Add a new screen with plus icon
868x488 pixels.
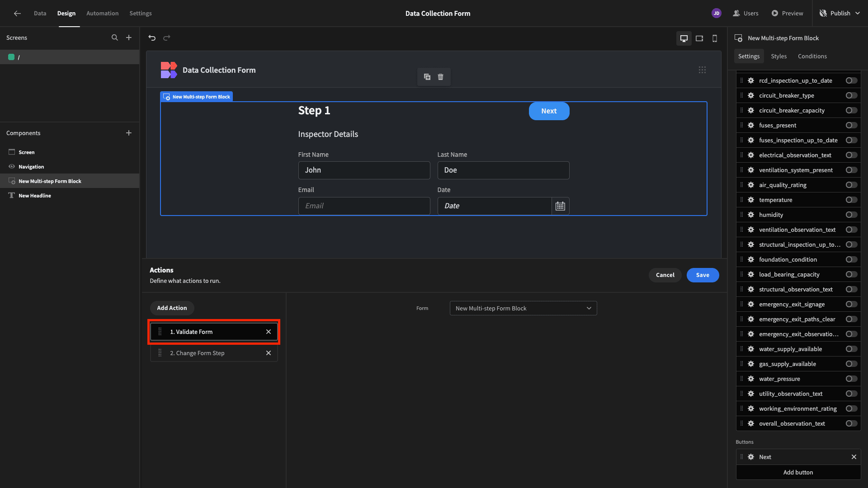coord(129,38)
